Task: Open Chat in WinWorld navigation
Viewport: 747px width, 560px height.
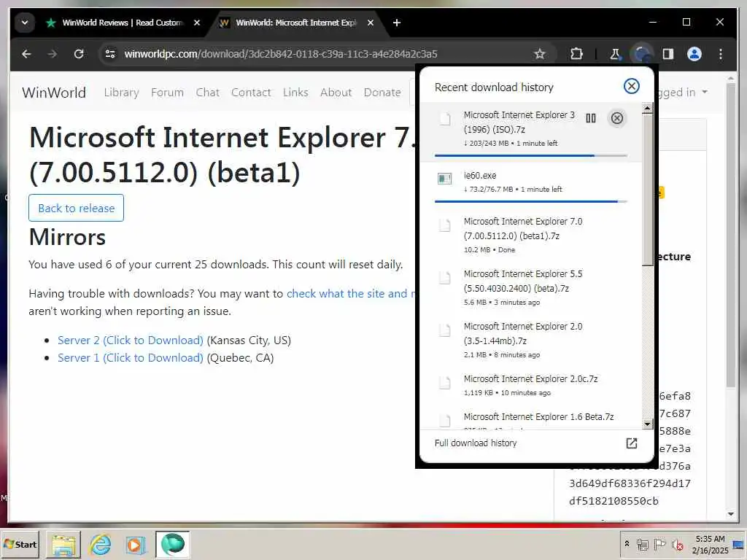Action: point(208,93)
